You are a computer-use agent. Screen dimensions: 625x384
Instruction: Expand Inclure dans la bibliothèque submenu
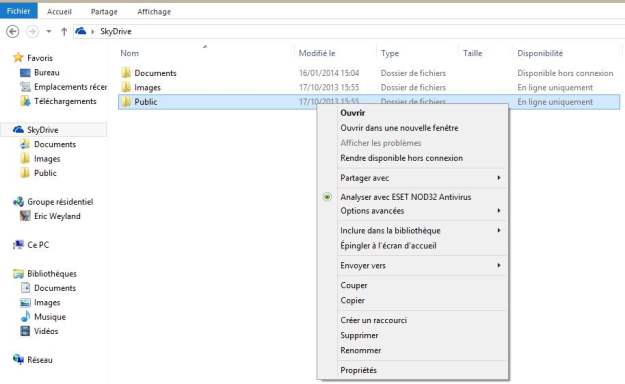[413, 230]
